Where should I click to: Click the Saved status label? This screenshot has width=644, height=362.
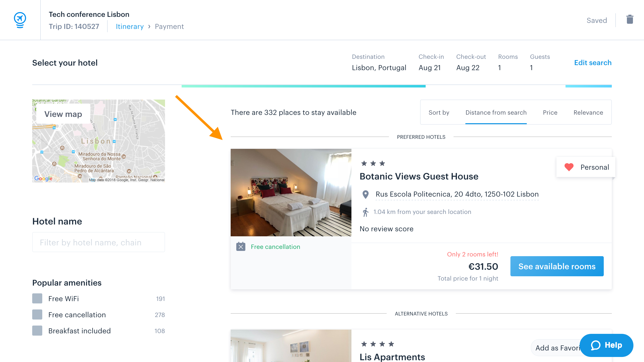[597, 20]
